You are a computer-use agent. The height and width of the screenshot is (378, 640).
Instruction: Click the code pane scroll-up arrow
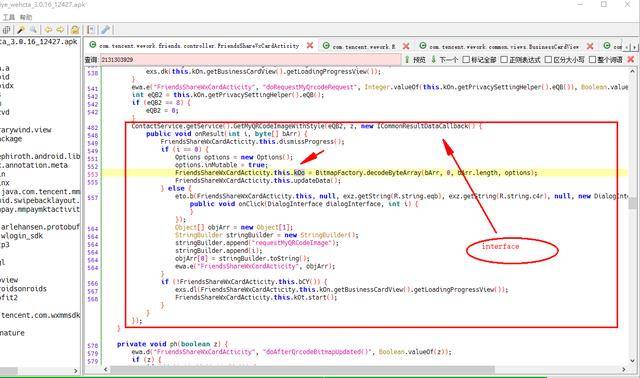(x=632, y=71)
